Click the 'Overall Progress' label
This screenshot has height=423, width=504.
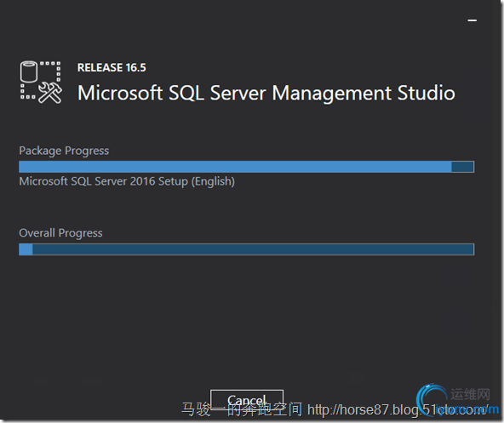[60, 233]
